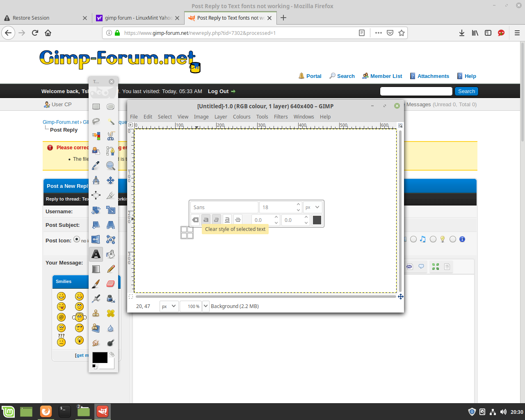Select radio button beside music note icon

pos(413,239)
